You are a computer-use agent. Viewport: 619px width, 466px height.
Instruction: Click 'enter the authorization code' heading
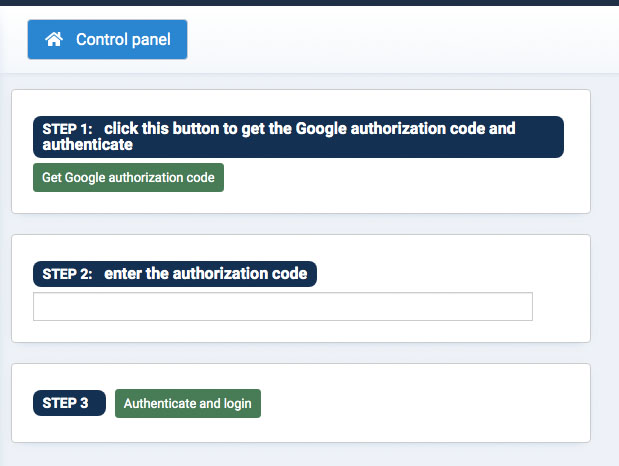(205, 274)
